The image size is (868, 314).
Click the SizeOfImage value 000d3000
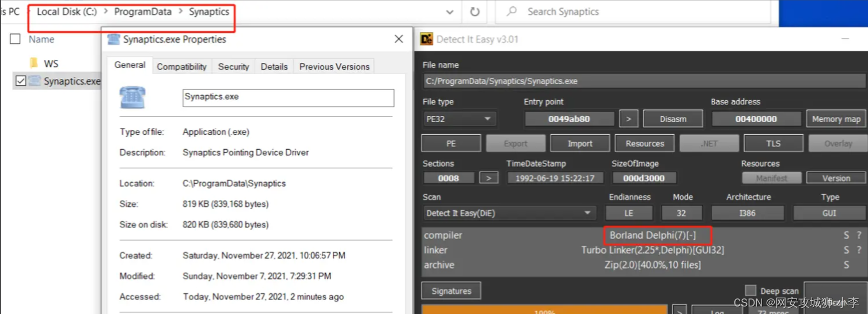tap(644, 178)
